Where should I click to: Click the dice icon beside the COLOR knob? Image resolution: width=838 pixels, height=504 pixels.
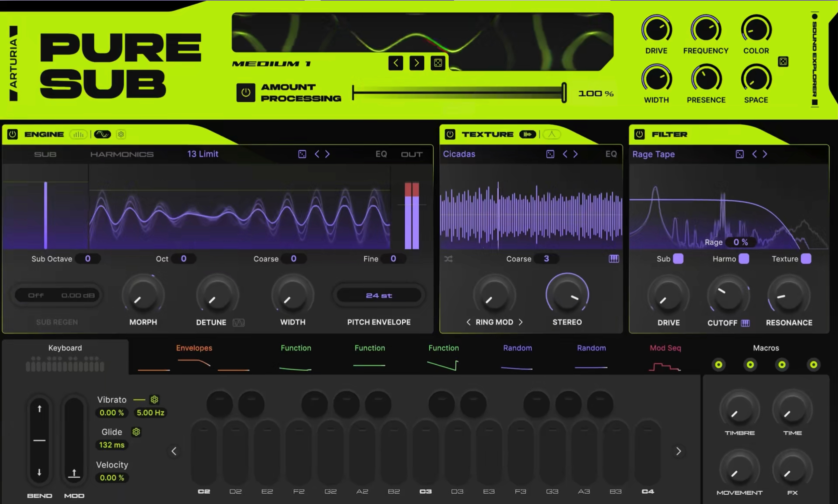783,61
